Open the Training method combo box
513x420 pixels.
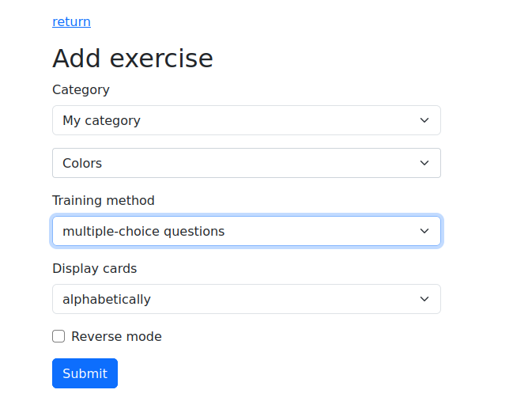click(246, 231)
